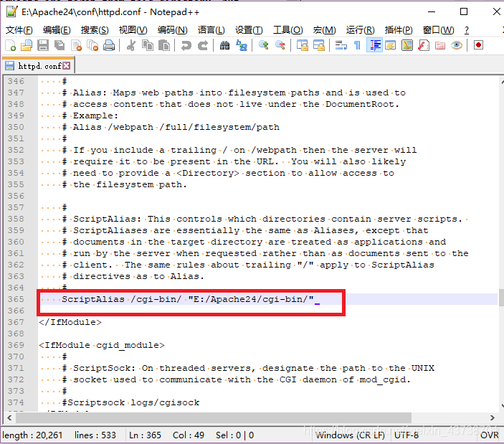Open the 编辑(E) menu
Screen dimensions: 504x444
(x=57, y=30)
